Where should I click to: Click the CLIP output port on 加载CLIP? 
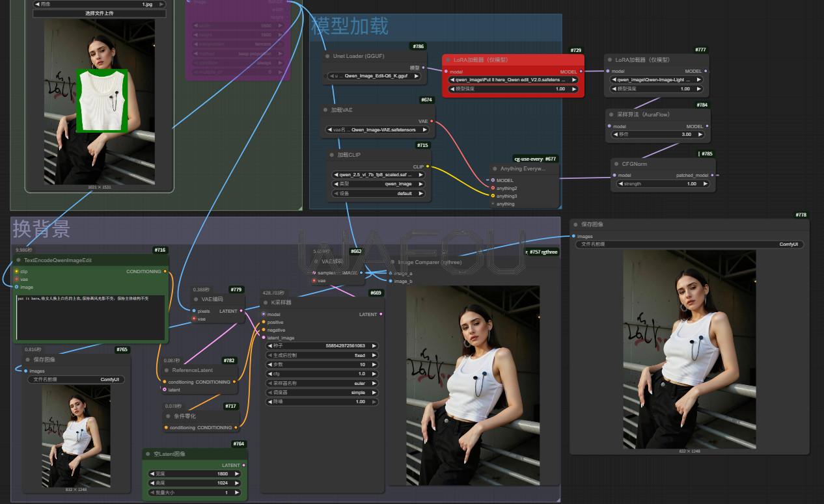pyautogui.click(x=428, y=166)
